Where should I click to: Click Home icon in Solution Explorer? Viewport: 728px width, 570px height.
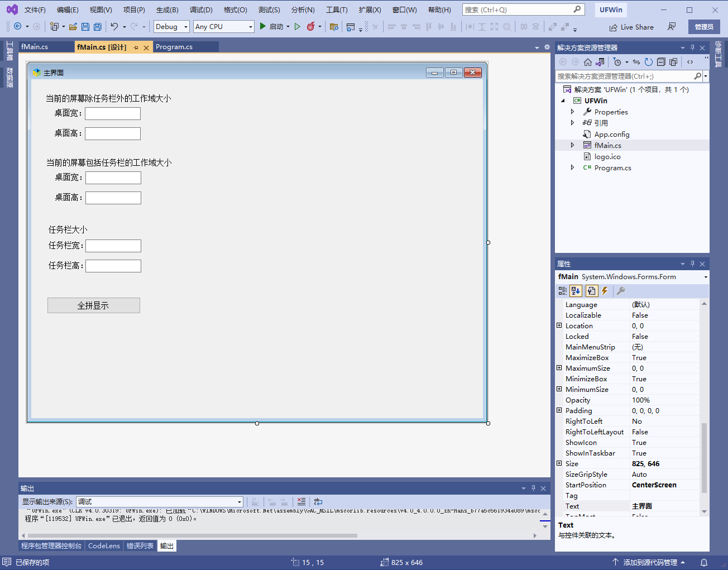(x=588, y=62)
